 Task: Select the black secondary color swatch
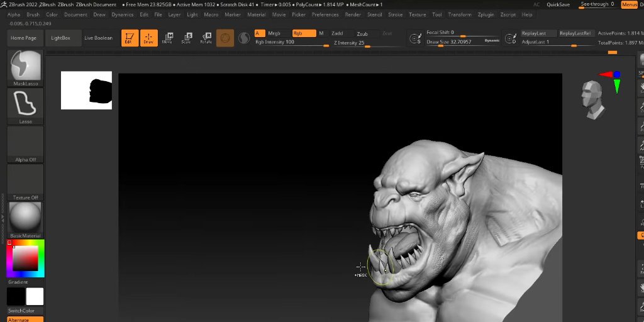coord(16,297)
